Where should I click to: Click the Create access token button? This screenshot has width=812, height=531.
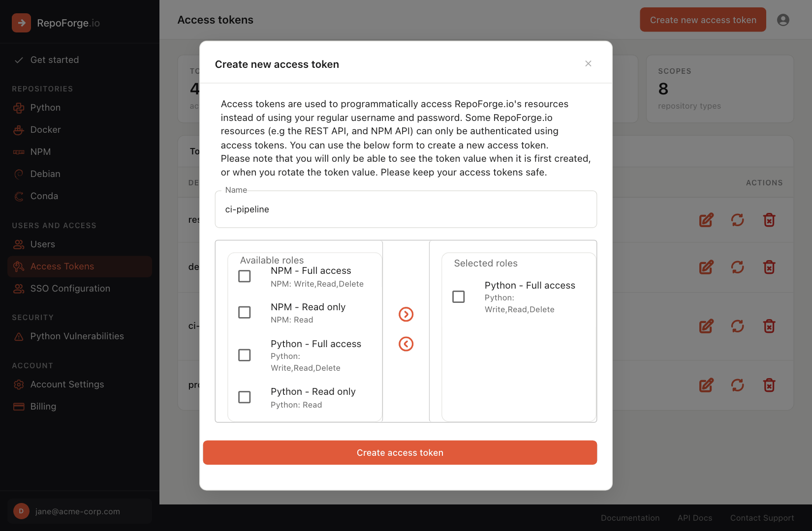[x=400, y=452]
